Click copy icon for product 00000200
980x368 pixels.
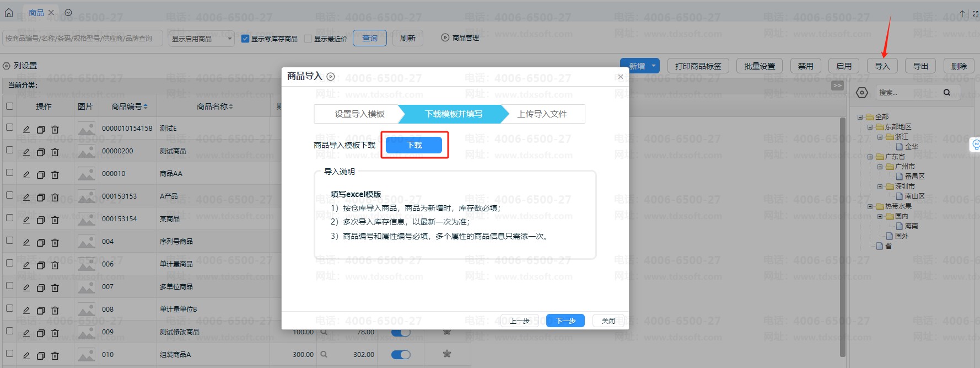[41, 152]
